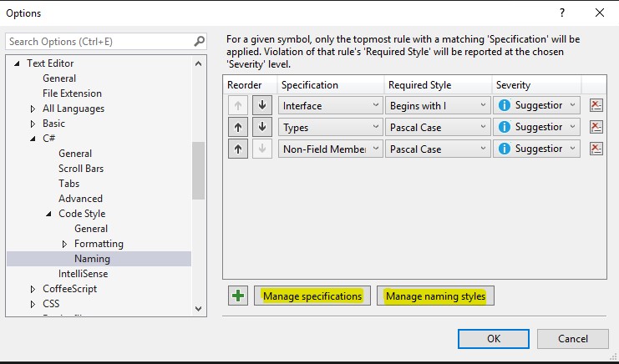The width and height of the screenshot is (619, 364).
Task: Move the Interface rule down
Action: pos(262,105)
